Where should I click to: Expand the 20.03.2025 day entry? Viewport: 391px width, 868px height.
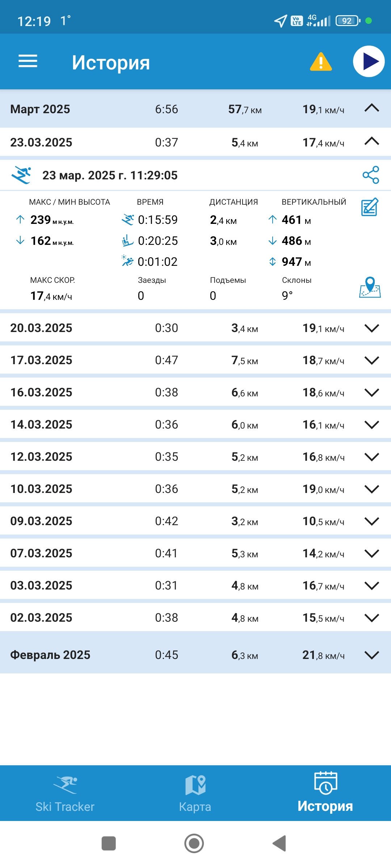372,328
